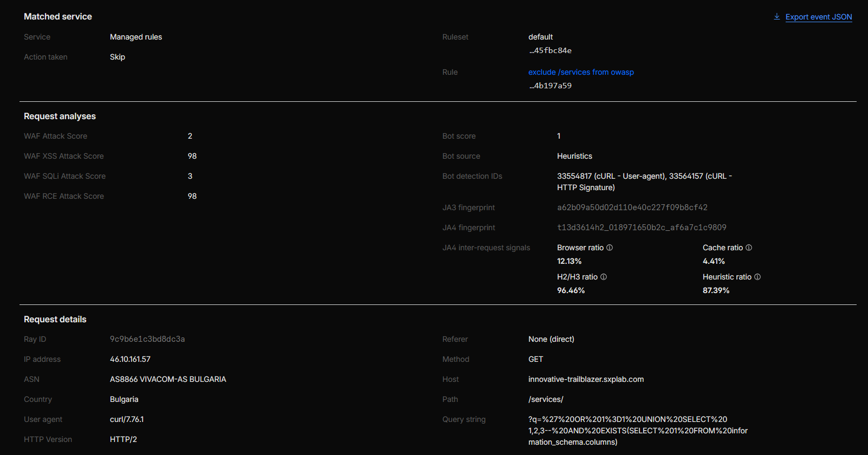Click the /services/ path value
The height and width of the screenshot is (455, 868).
click(x=546, y=399)
